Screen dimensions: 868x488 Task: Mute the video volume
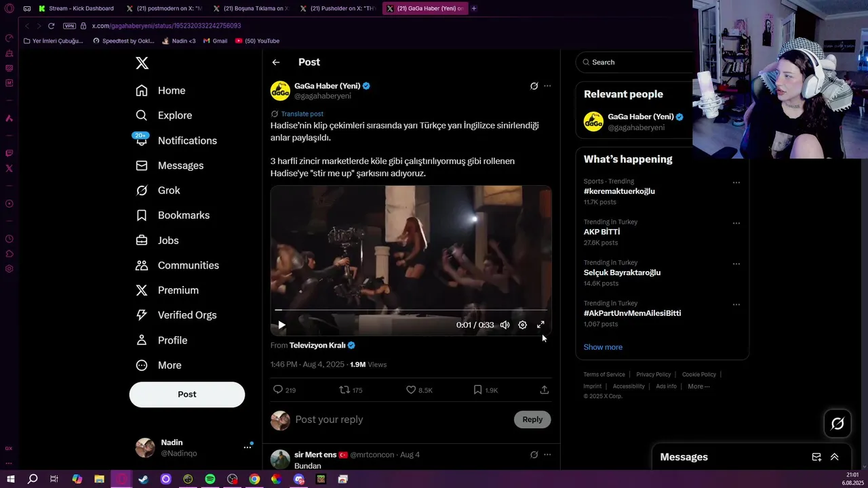(x=505, y=325)
